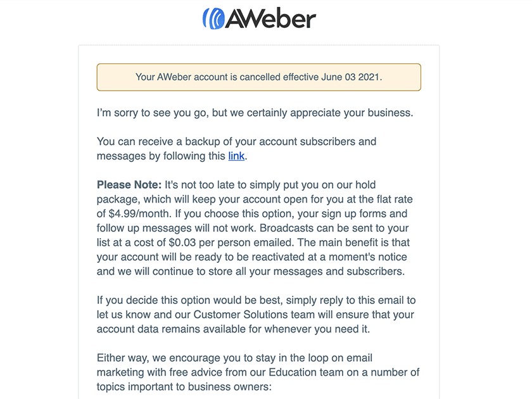Viewport: 532px width, 399px height.
Task: Open the backup 'link' hyperlink
Action: [x=236, y=156]
